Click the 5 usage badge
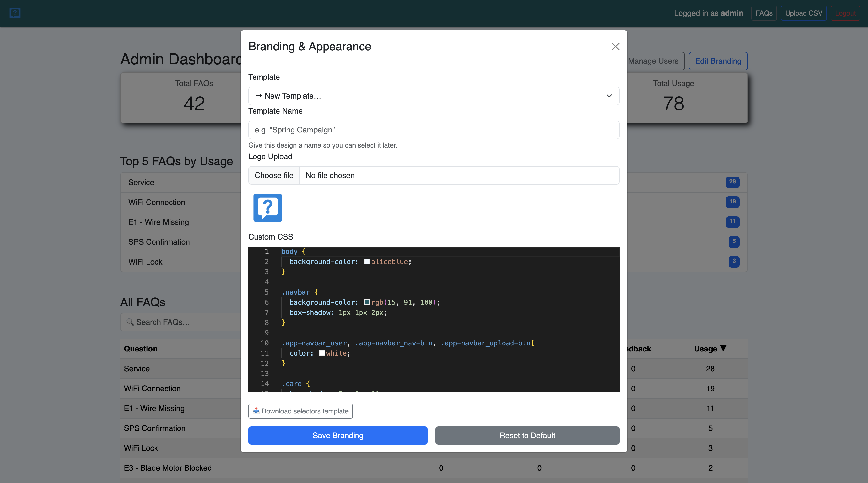This screenshot has width=868, height=483. click(734, 242)
